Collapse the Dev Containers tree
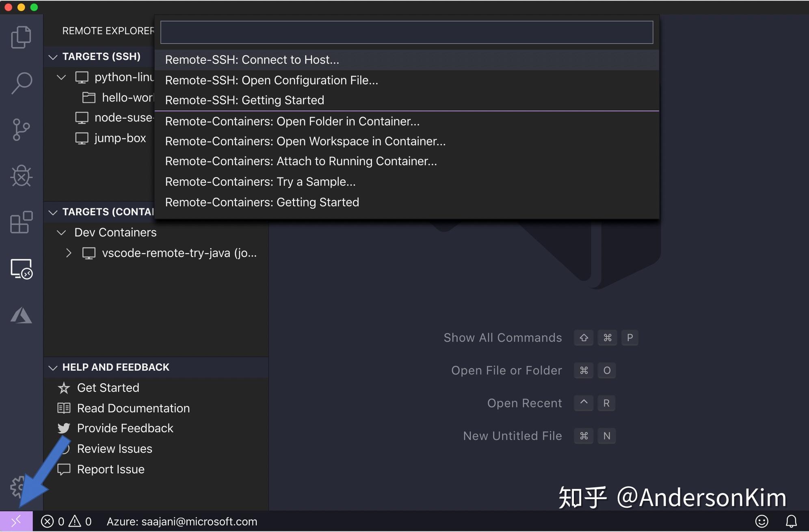The height and width of the screenshot is (532, 809). (61, 232)
